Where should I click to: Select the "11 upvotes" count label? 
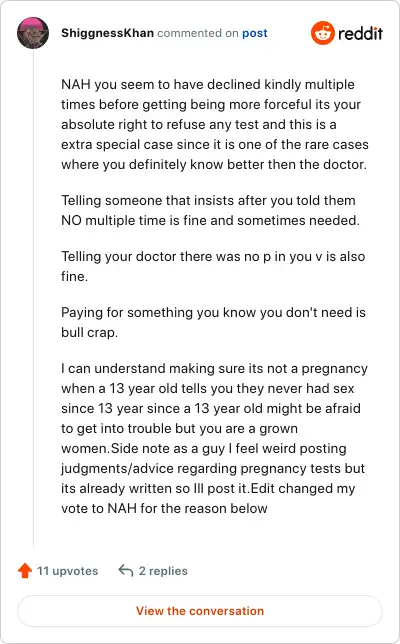coord(68,571)
